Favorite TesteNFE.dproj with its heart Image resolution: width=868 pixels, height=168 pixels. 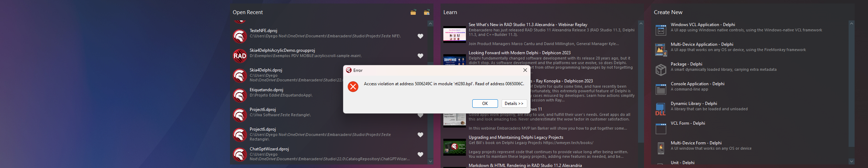(x=420, y=36)
